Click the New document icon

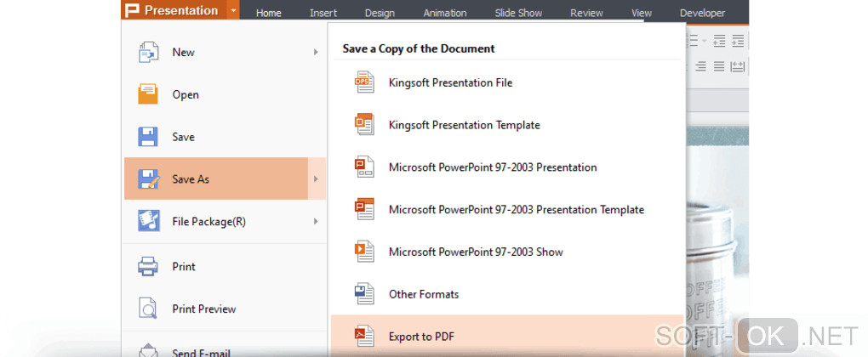click(148, 52)
